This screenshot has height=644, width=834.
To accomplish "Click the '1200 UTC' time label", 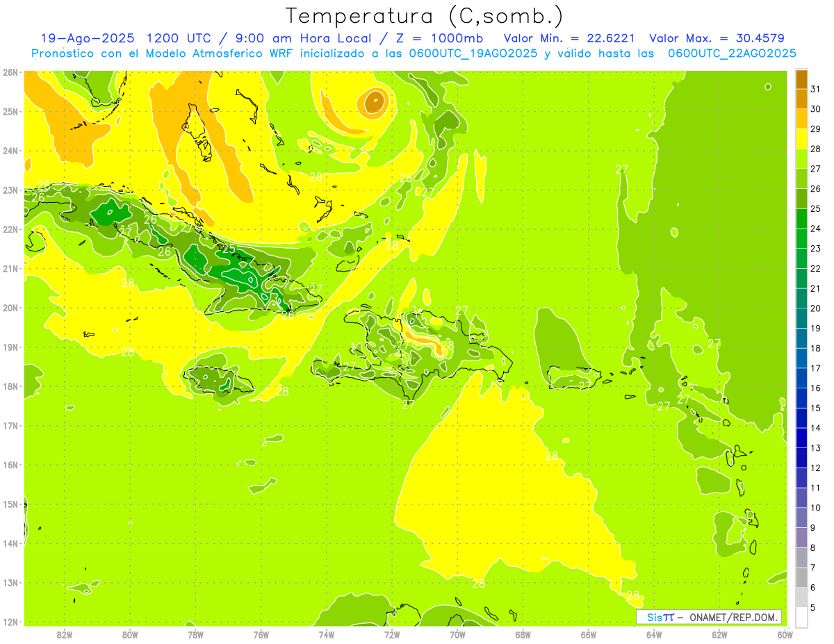I will click(179, 38).
